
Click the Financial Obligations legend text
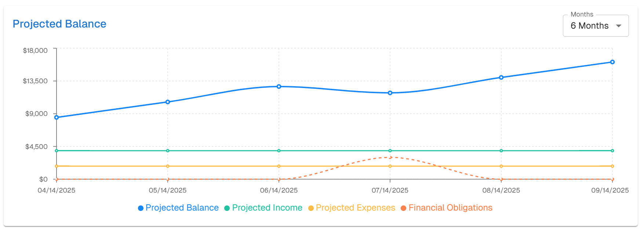tap(451, 208)
